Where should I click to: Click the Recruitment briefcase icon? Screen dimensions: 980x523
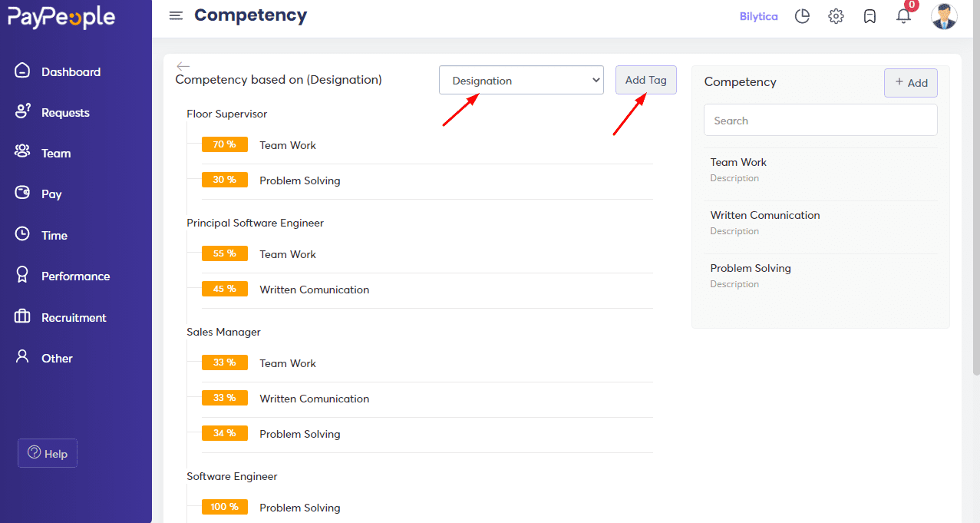click(x=22, y=316)
